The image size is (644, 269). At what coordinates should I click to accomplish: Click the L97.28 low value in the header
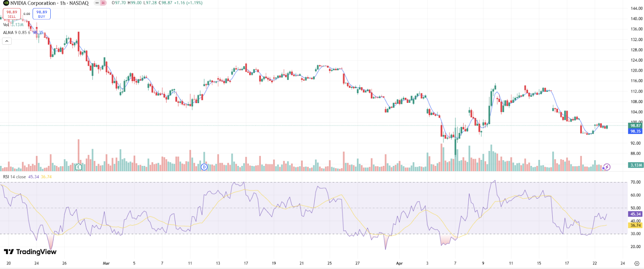(150, 3)
